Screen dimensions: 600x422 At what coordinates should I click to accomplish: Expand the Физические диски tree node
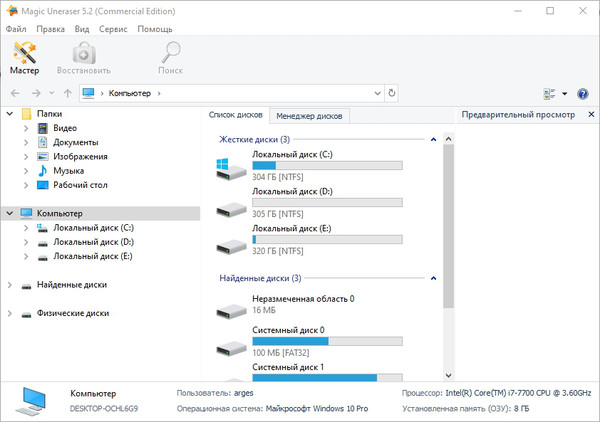click(10, 313)
